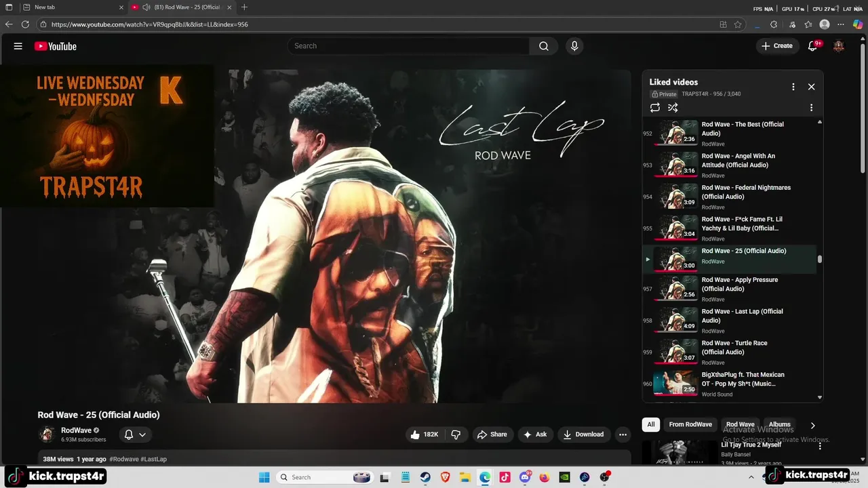Open the YouTube guide hamburger menu
The height and width of the screenshot is (488, 868).
point(18,46)
